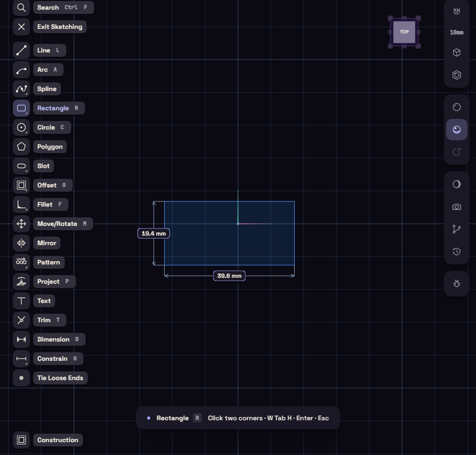Edit the 19.4 mm height dimension
The height and width of the screenshot is (455, 476).
click(x=153, y=233)
